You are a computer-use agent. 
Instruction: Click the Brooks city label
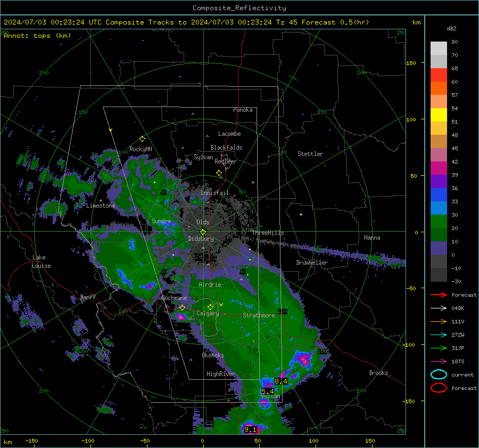pos(378,373)
